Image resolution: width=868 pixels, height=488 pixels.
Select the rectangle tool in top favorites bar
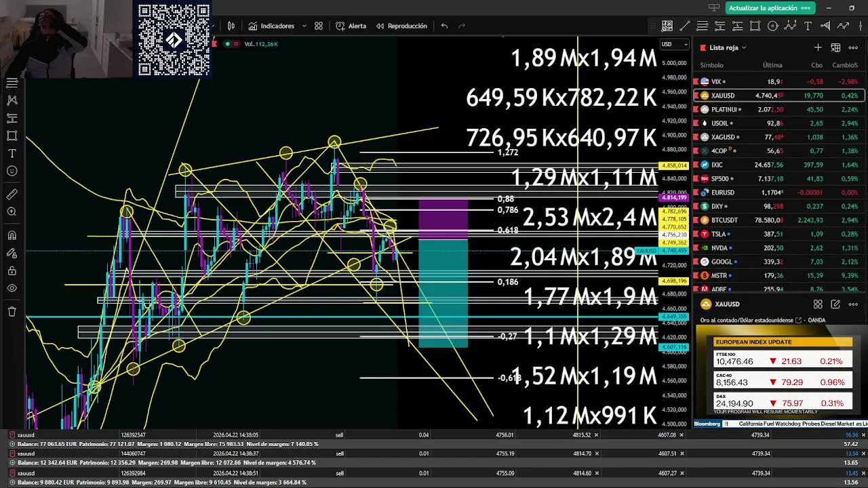pos(755,26)
